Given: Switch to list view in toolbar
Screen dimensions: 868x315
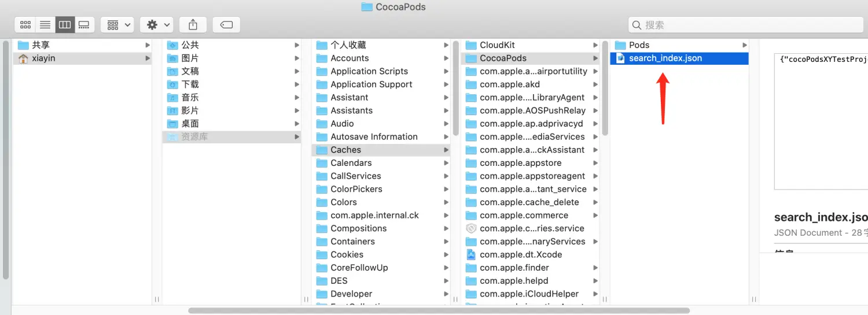Looking at the screenshot, I should coord(45,25).
